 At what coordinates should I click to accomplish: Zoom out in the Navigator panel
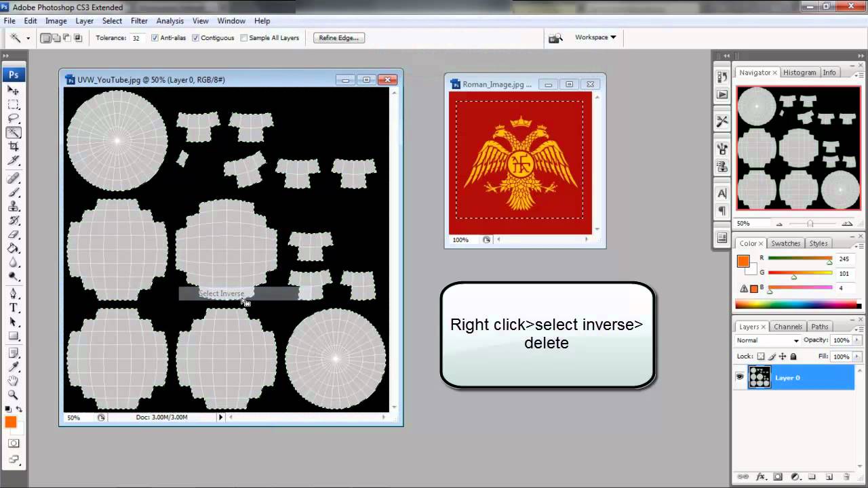[x=778, y=224]
